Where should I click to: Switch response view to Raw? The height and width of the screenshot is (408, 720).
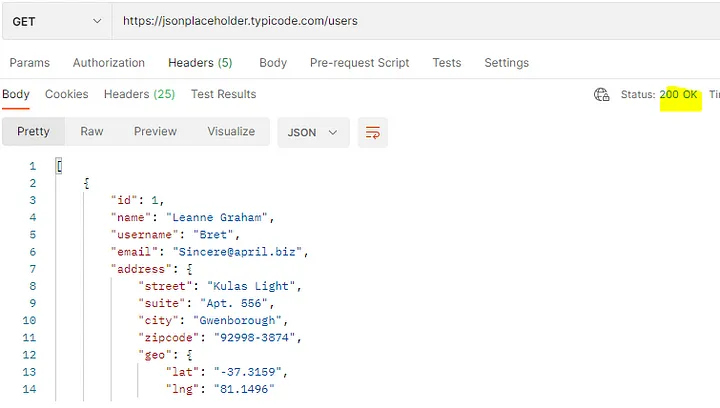pyautogui.click(x=92, y=131)
